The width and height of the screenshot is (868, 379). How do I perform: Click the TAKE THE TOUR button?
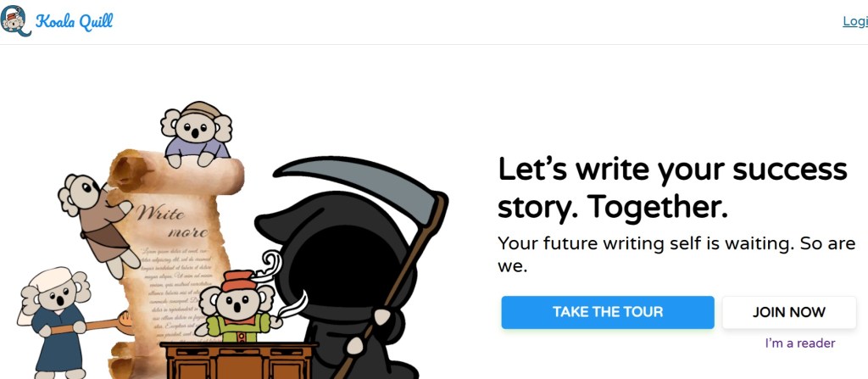(x=607, y=312)
